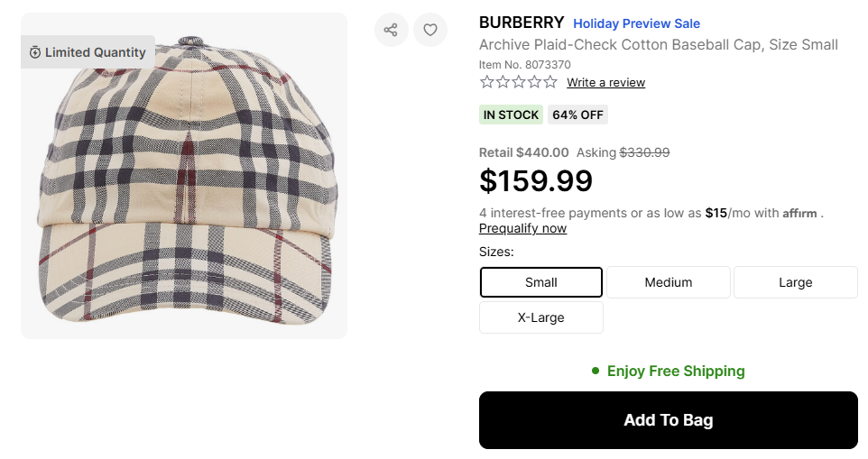Viewport: 868px width, 459px height.
Task: Click the third review star
Action: pyautogui.click(x=519, y=82)
